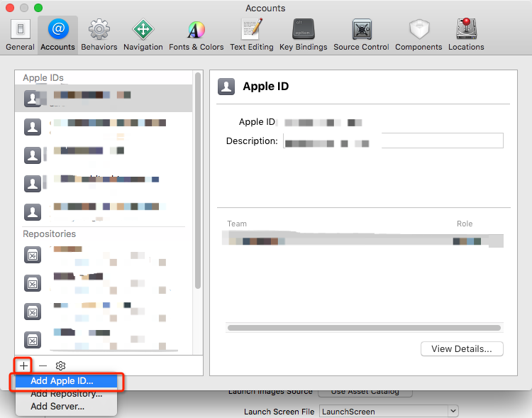Go to the Components preferences pane

tap(419, 34)
